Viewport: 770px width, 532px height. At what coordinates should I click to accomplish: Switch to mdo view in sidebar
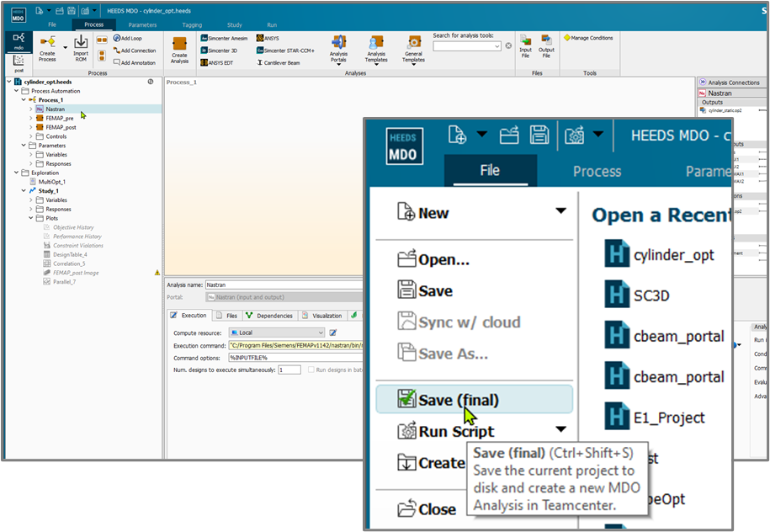click(19, 41)
